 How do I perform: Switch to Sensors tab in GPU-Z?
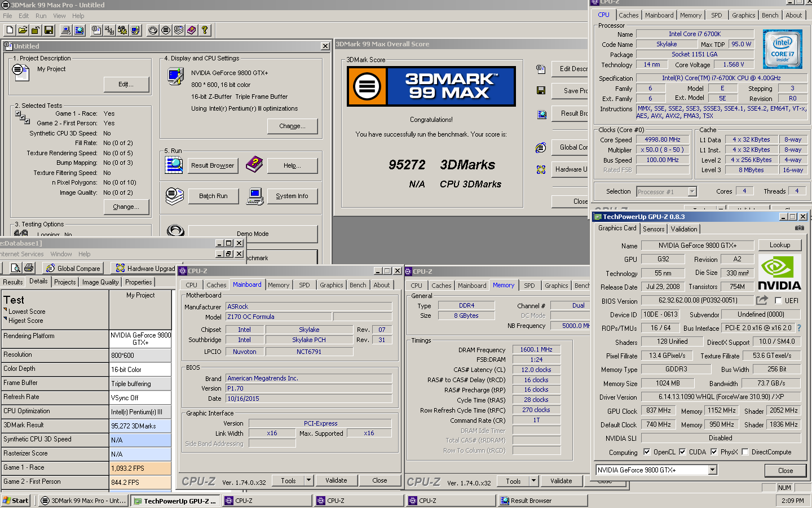coord(654,229)
